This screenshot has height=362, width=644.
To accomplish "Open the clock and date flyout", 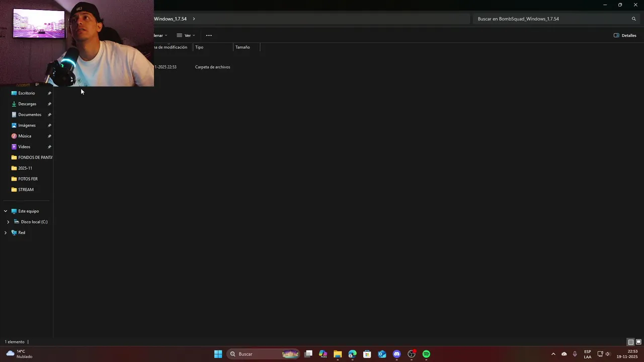I will [627, 354].
